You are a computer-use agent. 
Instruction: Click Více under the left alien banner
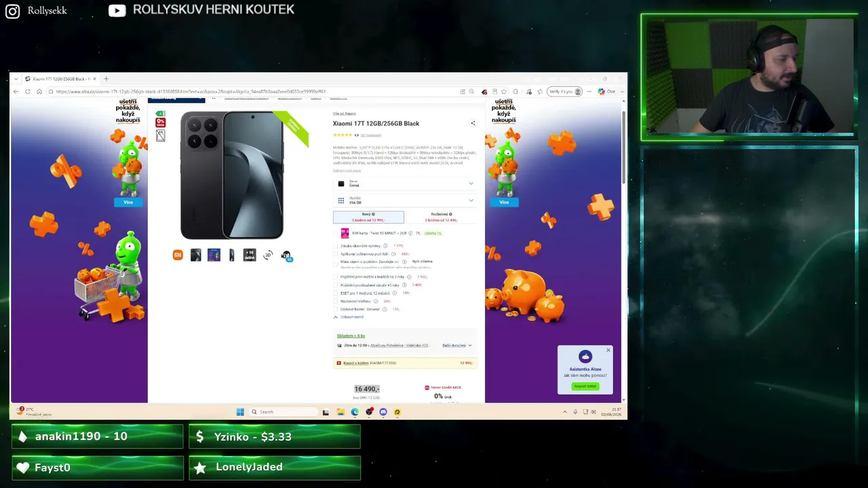(128, 202)
